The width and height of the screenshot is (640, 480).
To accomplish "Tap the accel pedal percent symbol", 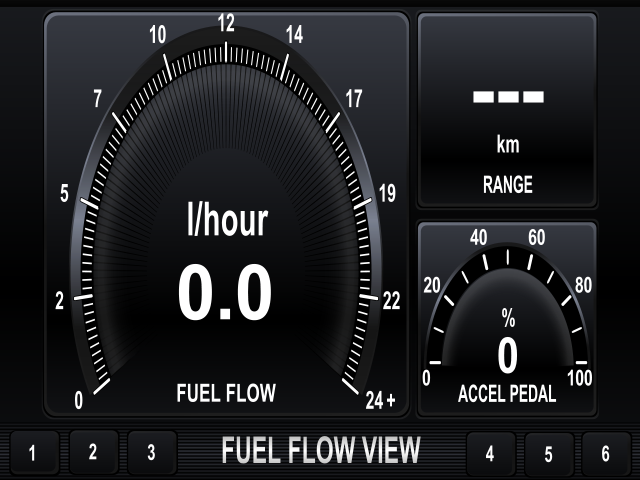I will tap(508, 318).
